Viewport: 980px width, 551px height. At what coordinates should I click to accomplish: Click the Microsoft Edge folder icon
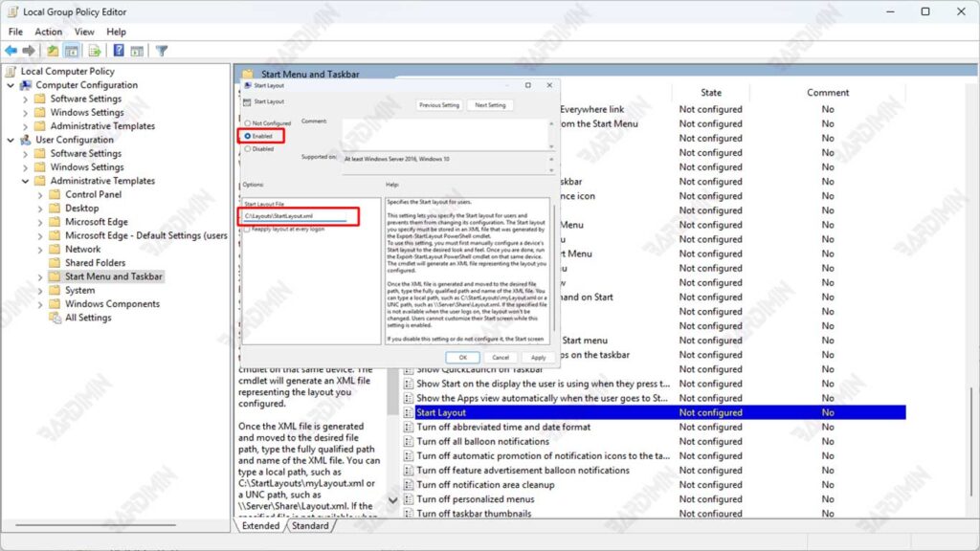pos(55,222)
